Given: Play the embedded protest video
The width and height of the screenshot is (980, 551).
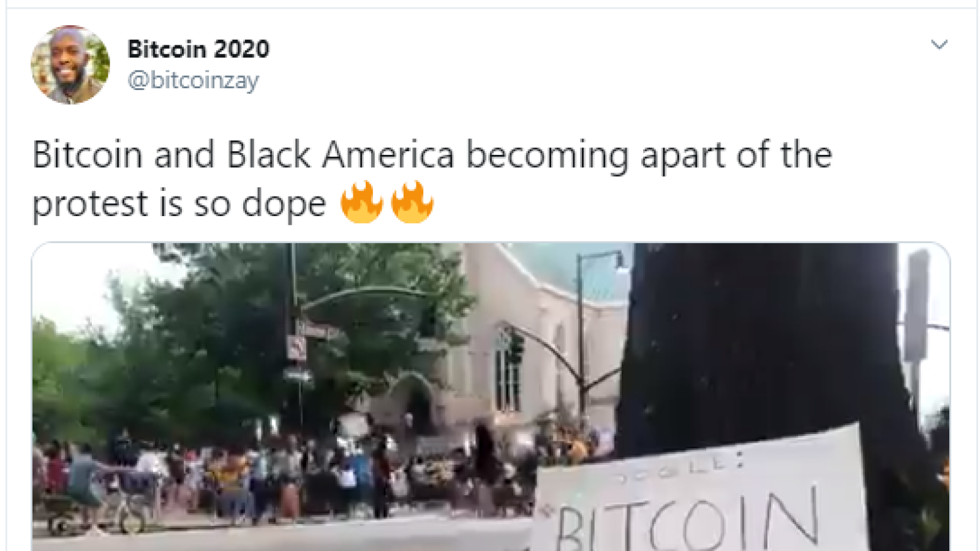Looking at the screenshot, I should coord(491,397).
